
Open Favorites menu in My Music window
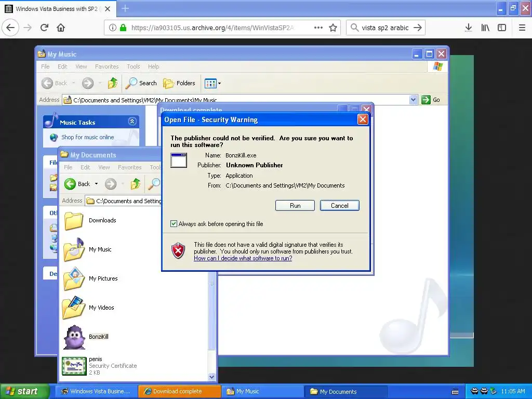click(107, 66)
